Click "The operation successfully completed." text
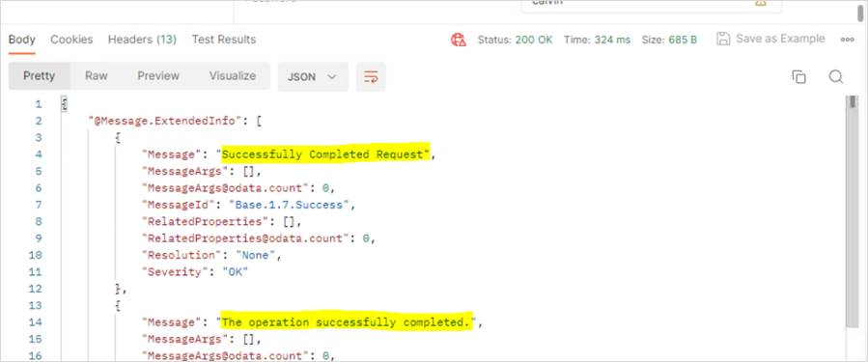This screenshot has width=868, height=362. point(347,322)
